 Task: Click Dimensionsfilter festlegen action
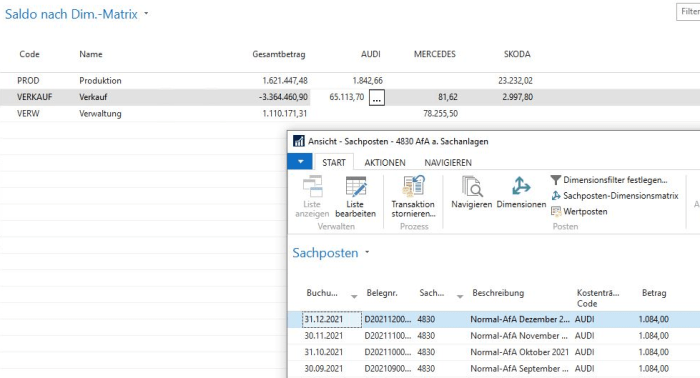coord(609,180)
